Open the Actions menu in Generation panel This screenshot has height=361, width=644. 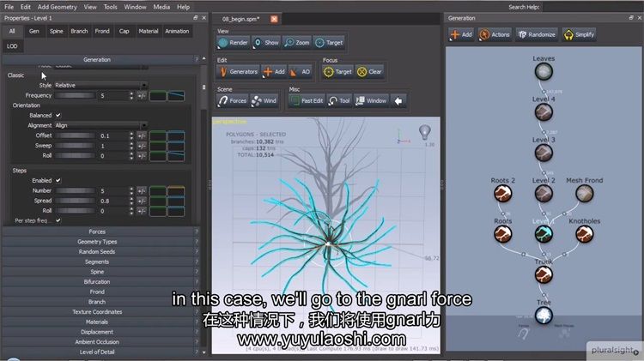tap(495, 35)
